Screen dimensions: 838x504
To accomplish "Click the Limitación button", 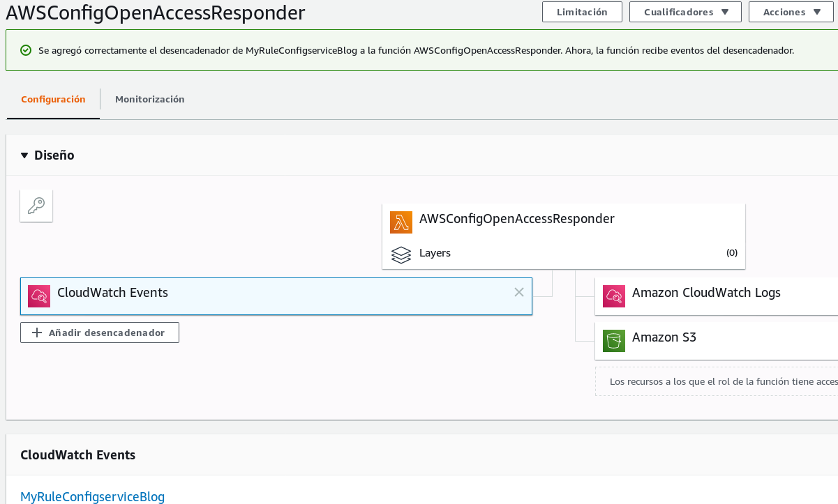I will (x=582, y=12).
